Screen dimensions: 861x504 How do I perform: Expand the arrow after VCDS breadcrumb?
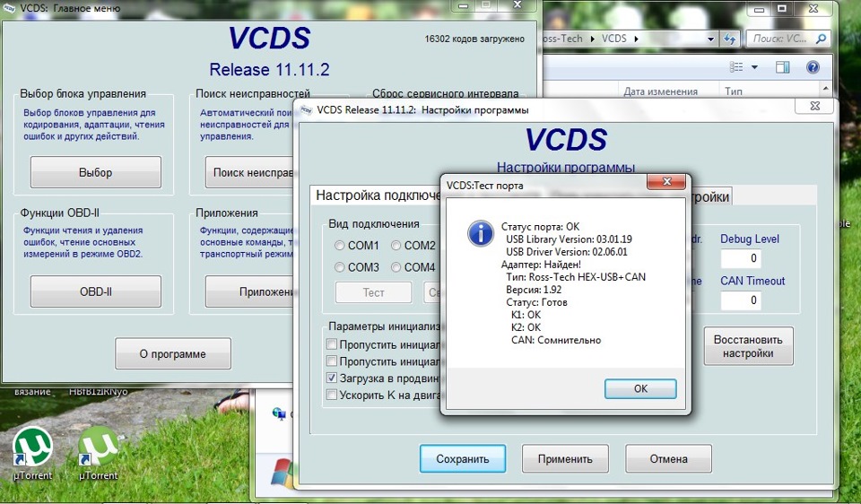tap(637, 39)
